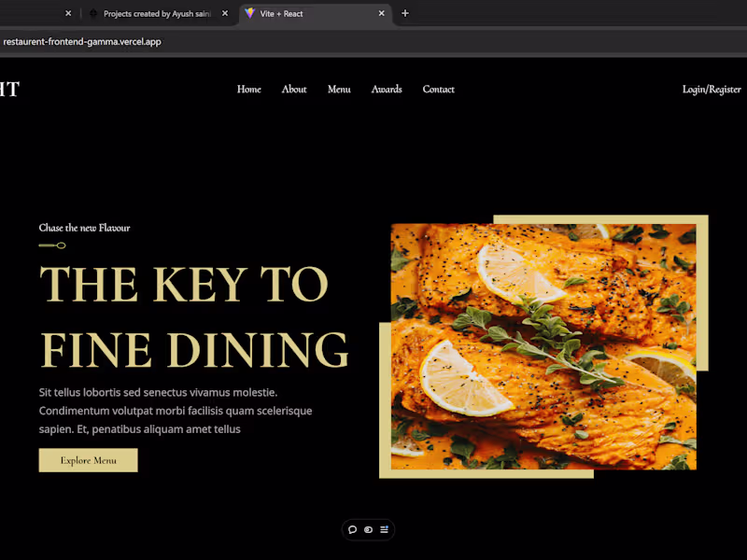The height and width of the screenshot is (560, 747).
Task: Open the Menu navigation link
Action: coord(339,89)
